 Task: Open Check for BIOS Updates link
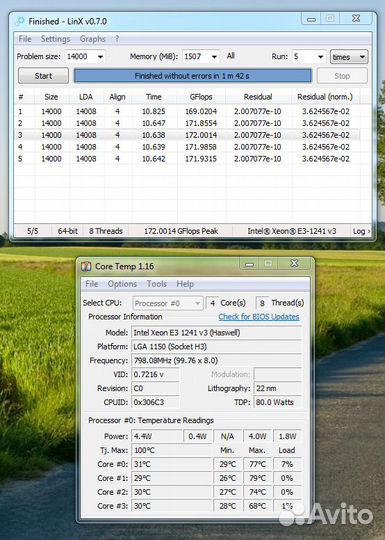(259, 317)
